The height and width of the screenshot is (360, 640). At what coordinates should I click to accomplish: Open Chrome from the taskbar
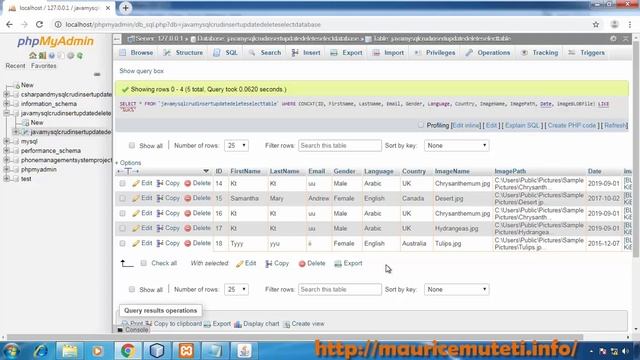(x=128, y=351)
